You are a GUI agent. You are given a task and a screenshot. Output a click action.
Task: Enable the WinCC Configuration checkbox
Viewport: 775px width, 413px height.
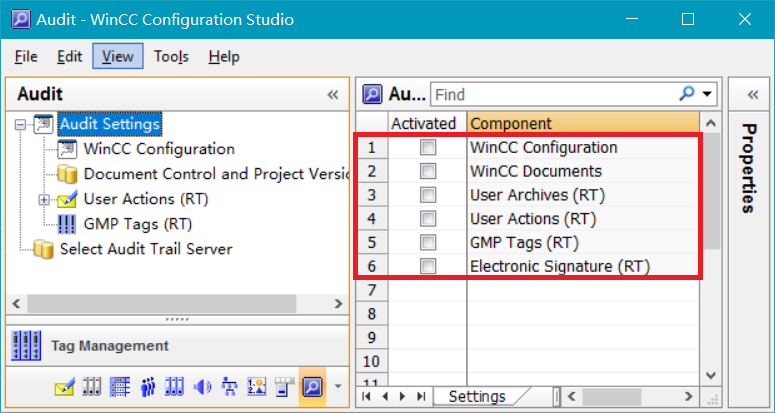(428, 148)
